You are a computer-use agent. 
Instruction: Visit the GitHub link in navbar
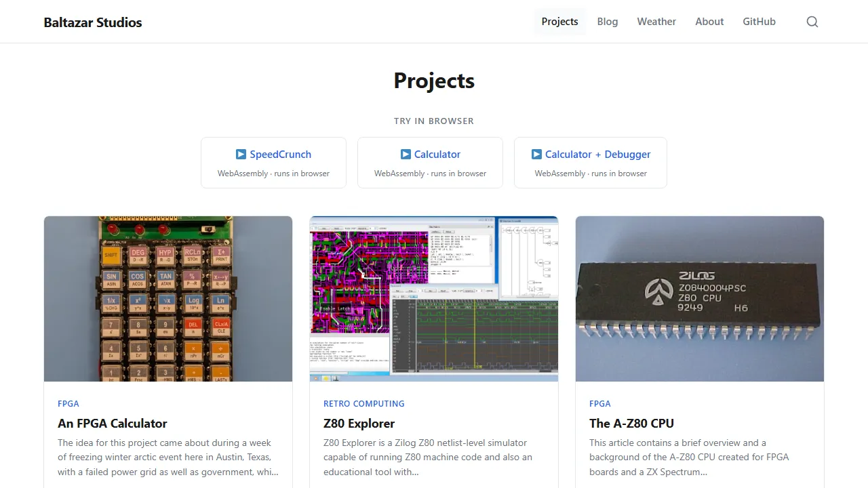(759, 22)
